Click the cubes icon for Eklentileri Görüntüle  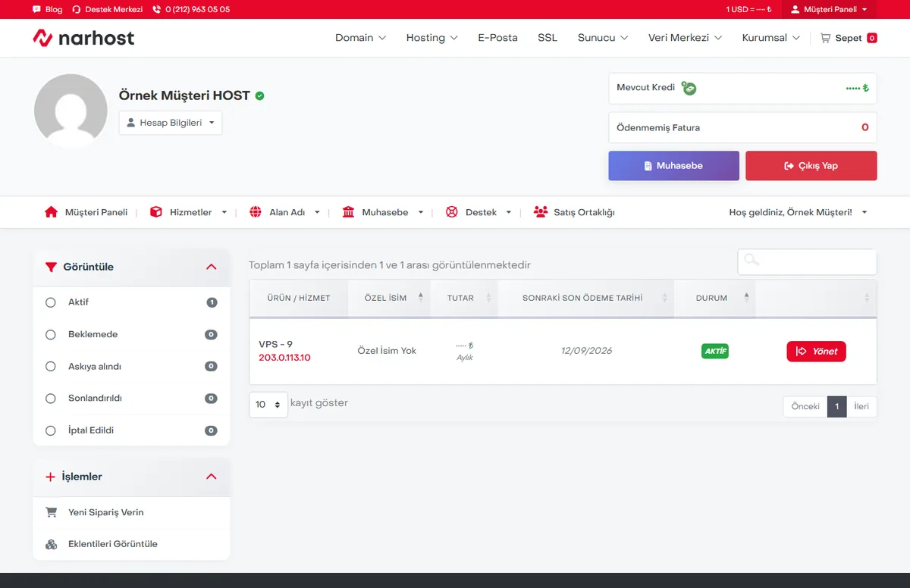point(52,544)
